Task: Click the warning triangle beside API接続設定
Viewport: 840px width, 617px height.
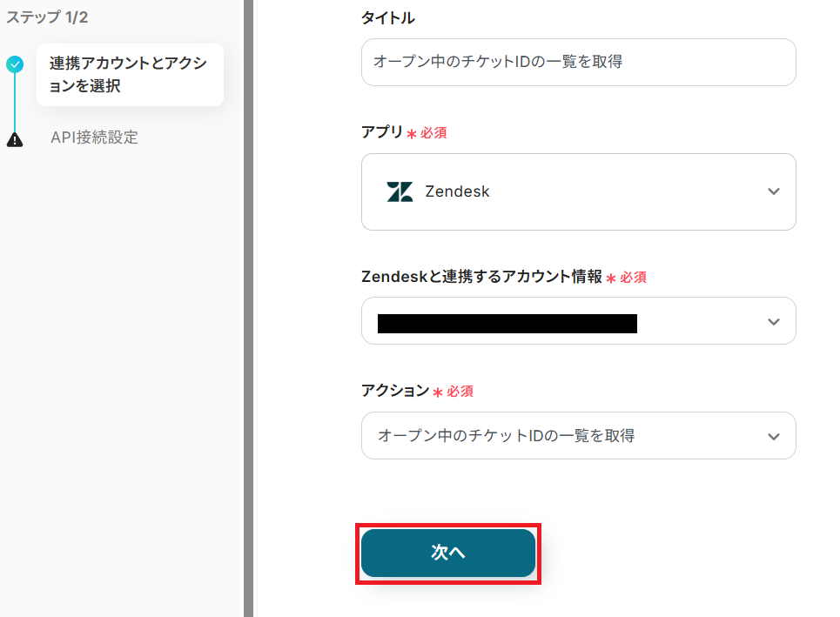Action: pos(15,138)
